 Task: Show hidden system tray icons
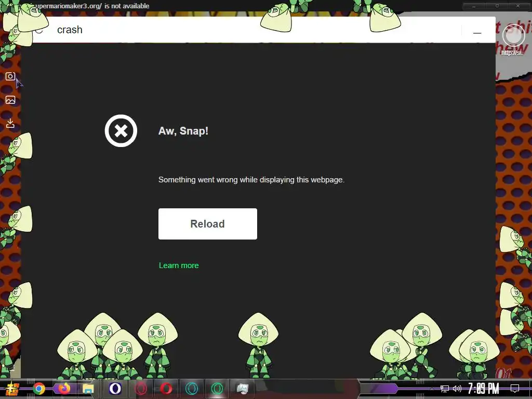[432, 389]
